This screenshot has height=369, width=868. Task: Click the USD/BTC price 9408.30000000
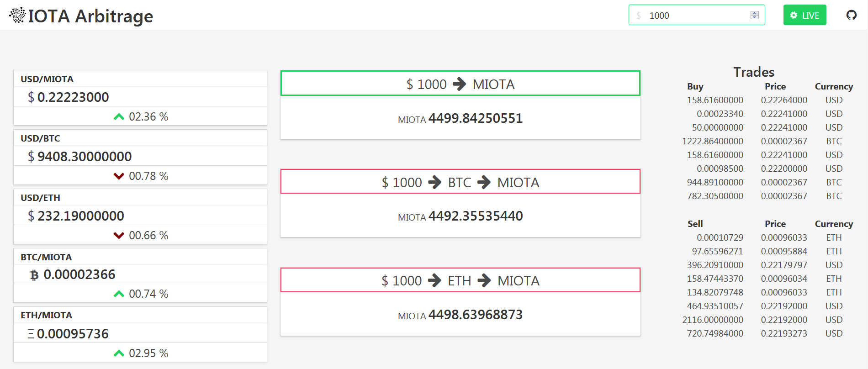(x=85, y=157)
